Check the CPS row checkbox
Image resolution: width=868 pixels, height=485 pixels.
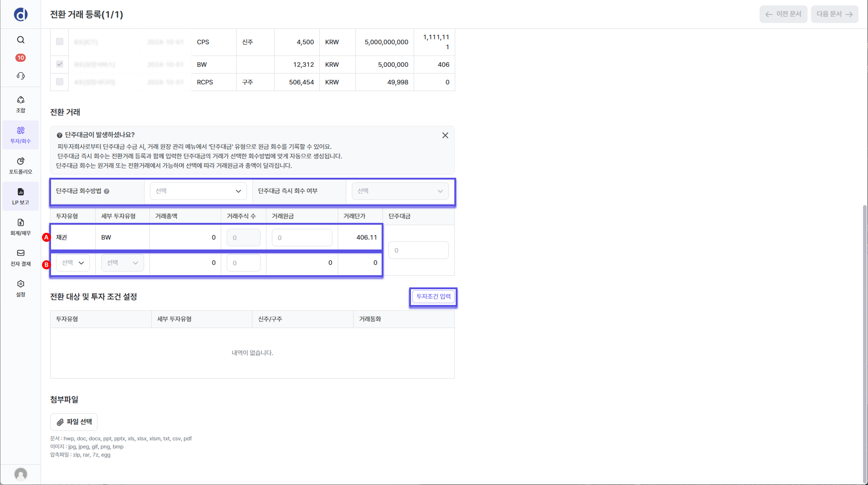60,42
